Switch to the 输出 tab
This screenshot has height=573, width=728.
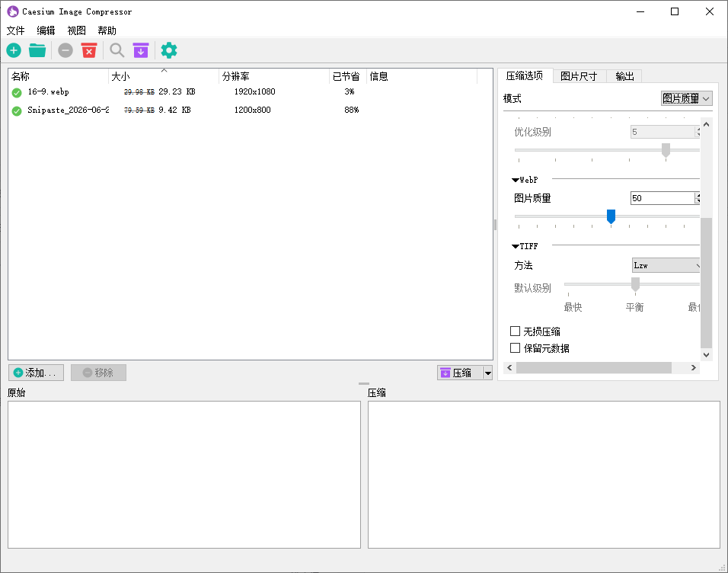[624, 76]
